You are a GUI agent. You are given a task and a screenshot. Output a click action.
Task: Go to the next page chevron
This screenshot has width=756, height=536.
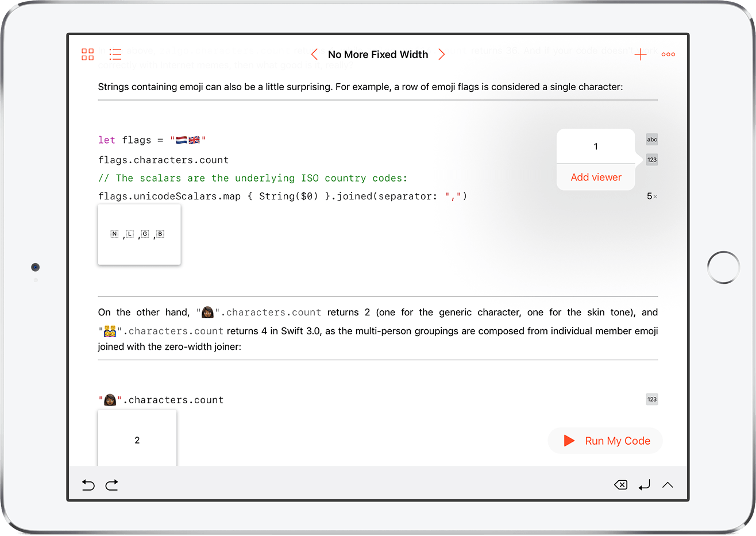[x=441, y=55]
